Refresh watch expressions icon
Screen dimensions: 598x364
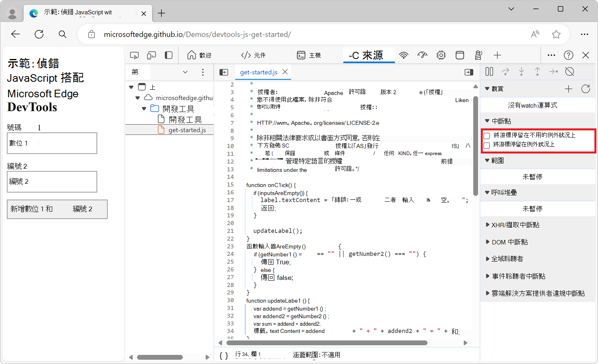[586, 89]
